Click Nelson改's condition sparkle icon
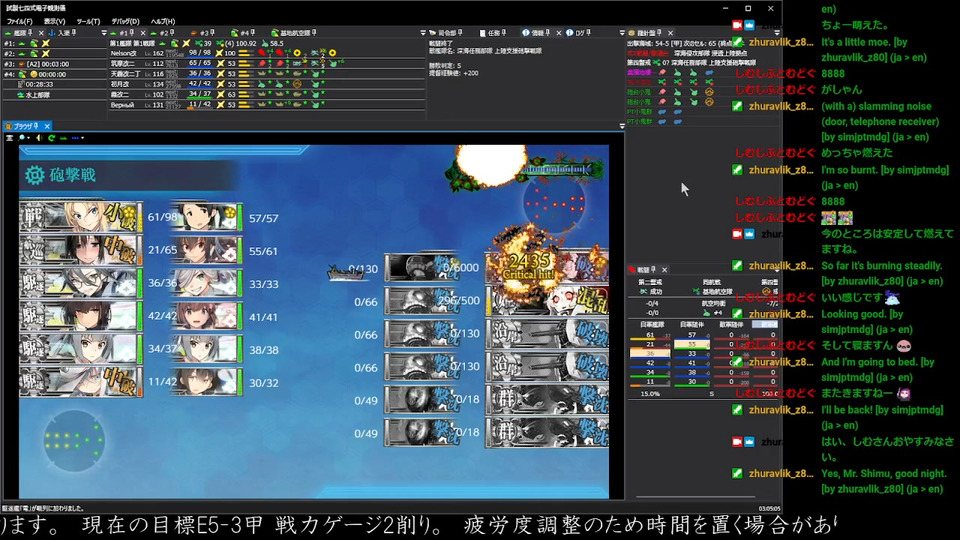The height and width of the screenshot is (540, 960). click(x=220, y=53)
